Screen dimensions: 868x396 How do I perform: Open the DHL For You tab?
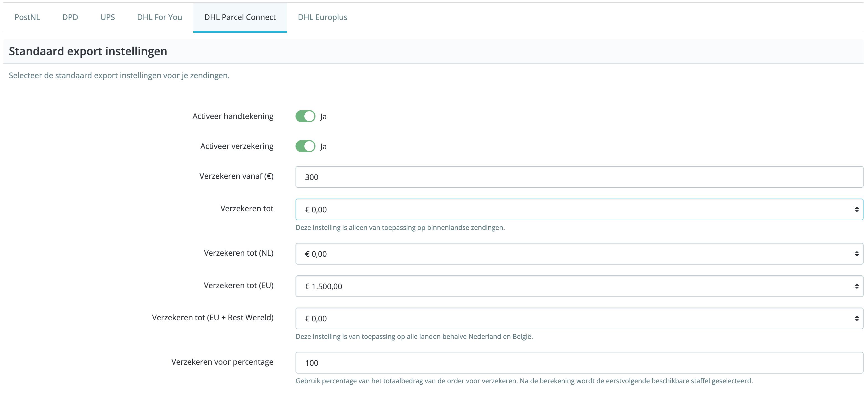159,17
